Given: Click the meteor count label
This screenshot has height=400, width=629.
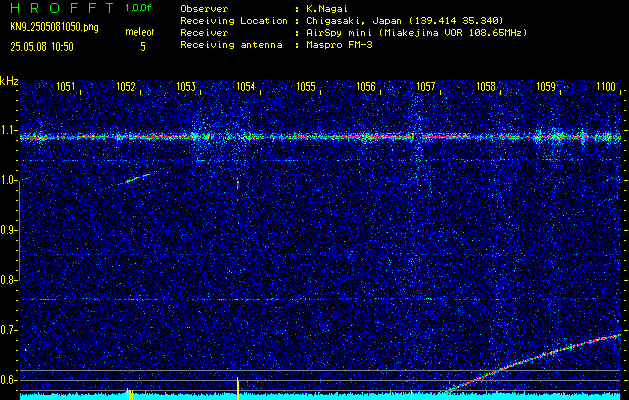Looking at the screenshot, I should pyautogui.click(x=140, y=32).
